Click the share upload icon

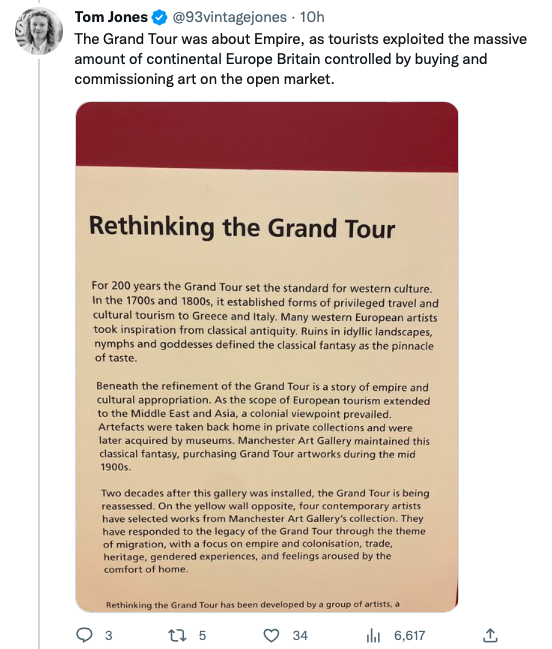click(490, 635)
